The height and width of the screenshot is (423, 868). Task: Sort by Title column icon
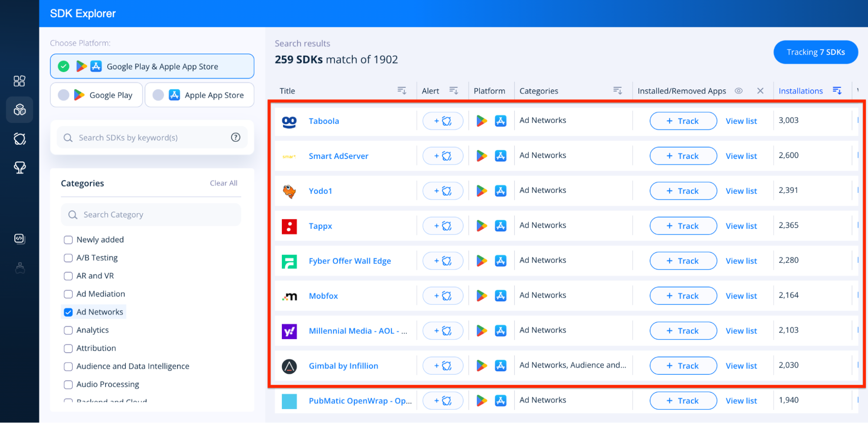[x=402, y=90]
